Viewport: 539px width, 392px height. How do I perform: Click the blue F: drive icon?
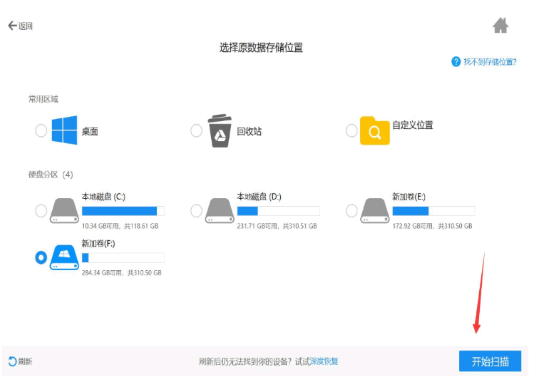click(x=65, y=257)
